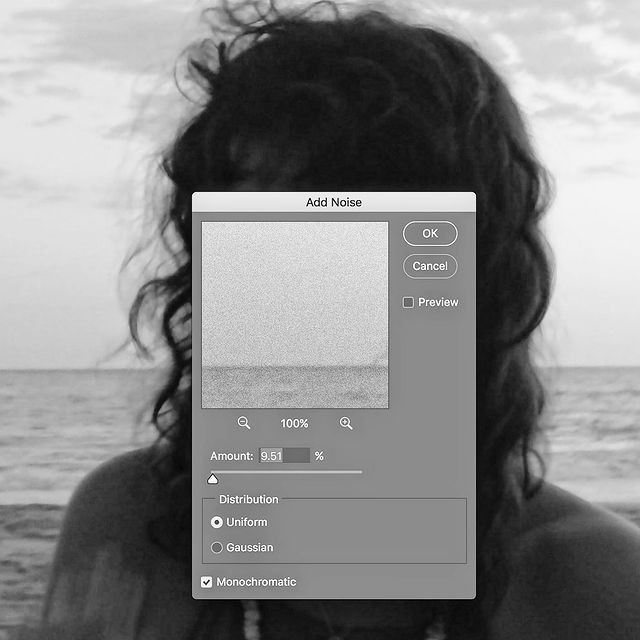Click the Amount slider handle
The height and width of the screenshot is (640, 640).
[213, 479]
